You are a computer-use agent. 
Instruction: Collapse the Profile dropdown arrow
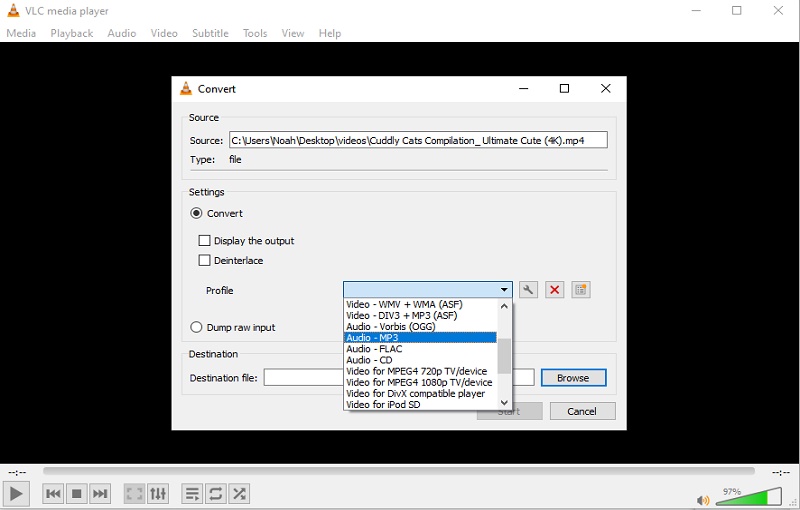(504, 290)
